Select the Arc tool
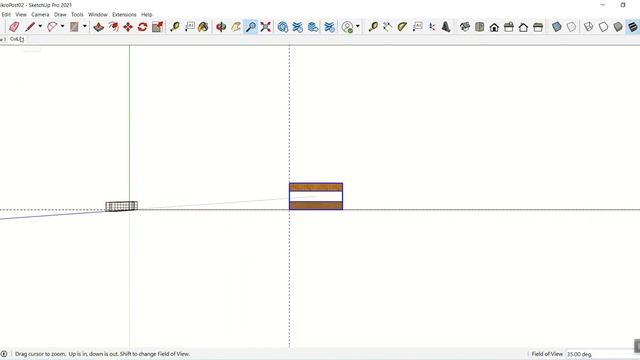 click(x=52, y=27)
